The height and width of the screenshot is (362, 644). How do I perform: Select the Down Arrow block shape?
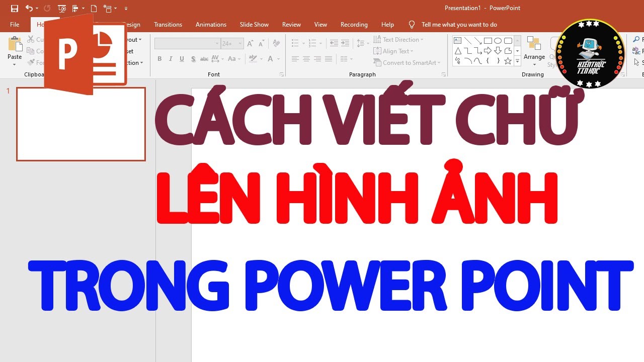pos(498,51)
